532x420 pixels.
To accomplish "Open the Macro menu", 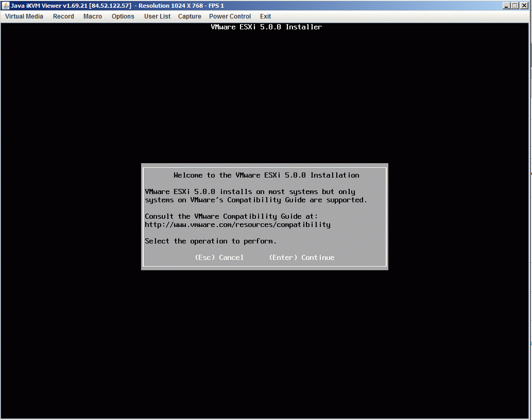I will (x=93, y=16).
